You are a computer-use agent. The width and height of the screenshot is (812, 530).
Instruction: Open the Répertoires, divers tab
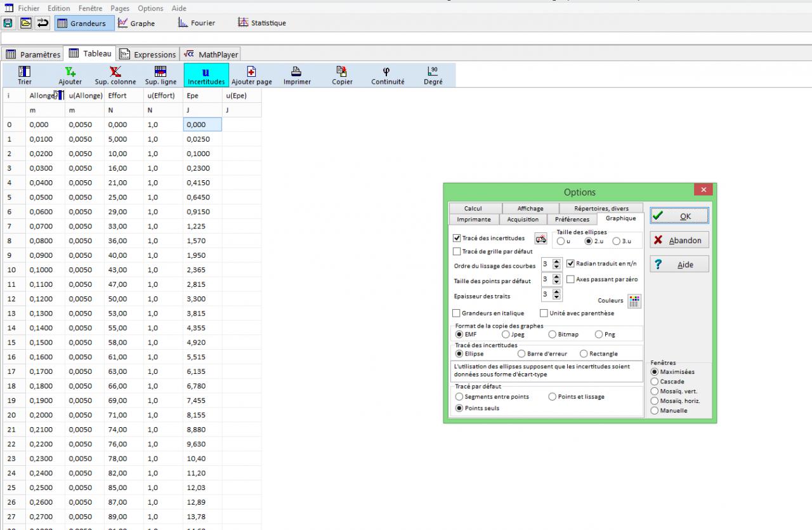click(601, 208)
